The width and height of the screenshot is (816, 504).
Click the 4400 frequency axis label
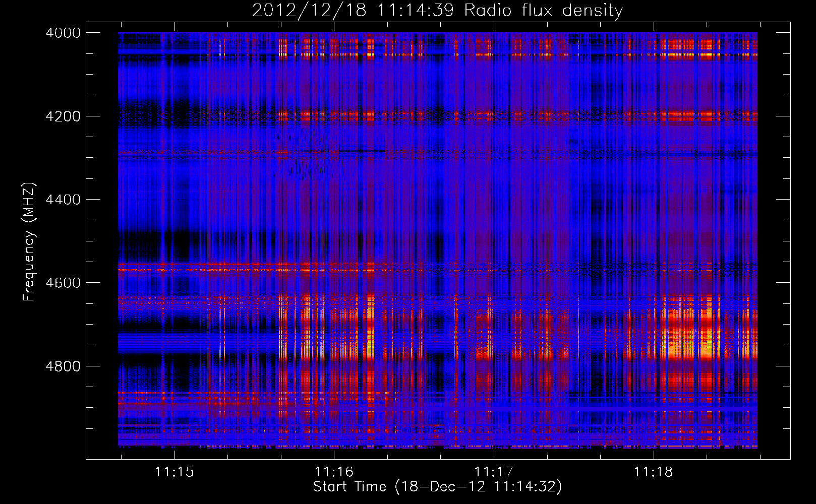tap(63, 200)
